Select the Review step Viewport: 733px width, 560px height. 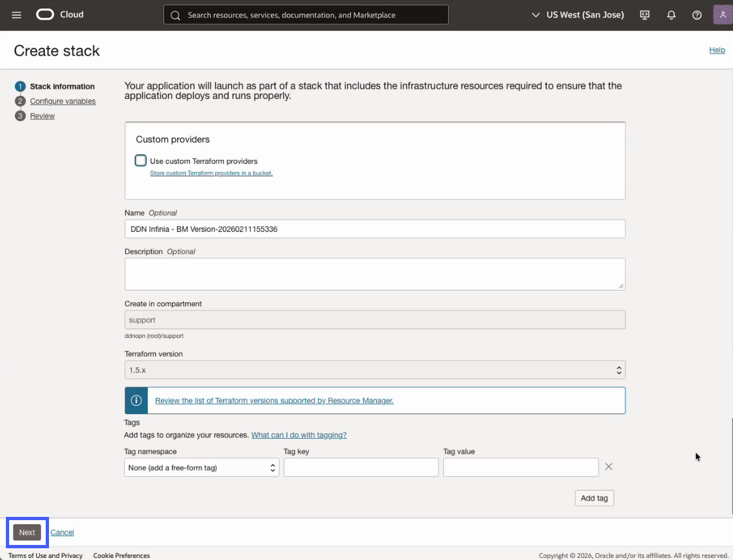[x=42, y=115]
